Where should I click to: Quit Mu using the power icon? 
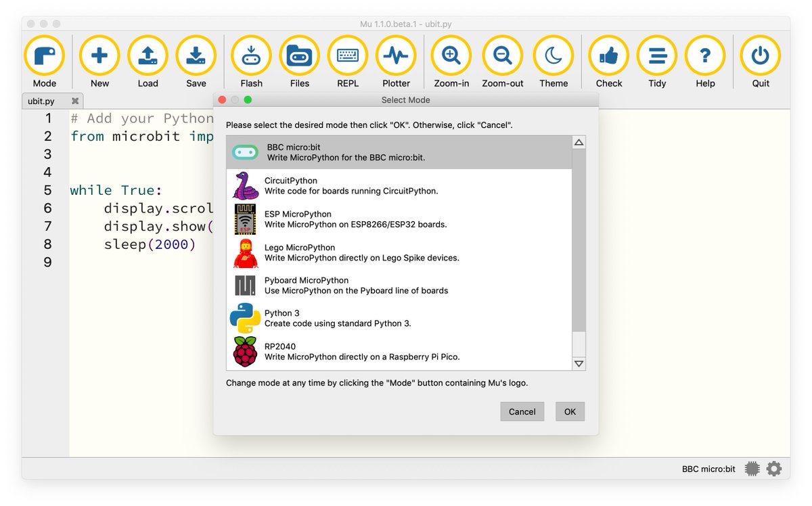tap(759, 55)
